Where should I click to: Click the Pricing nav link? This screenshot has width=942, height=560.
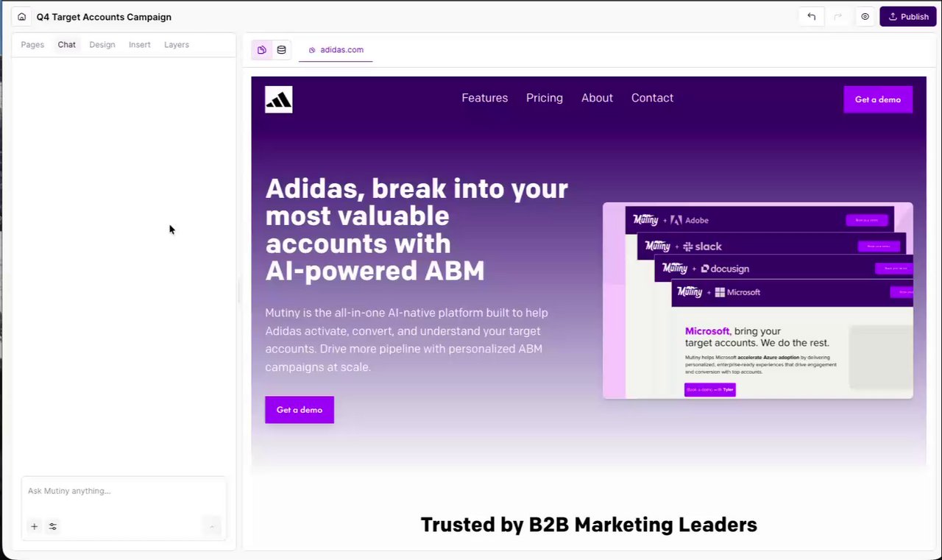pyautogui.click(x=545, y=98)
